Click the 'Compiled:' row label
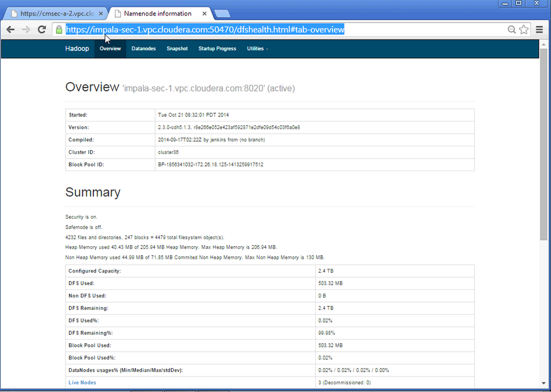 pos(81,140)
